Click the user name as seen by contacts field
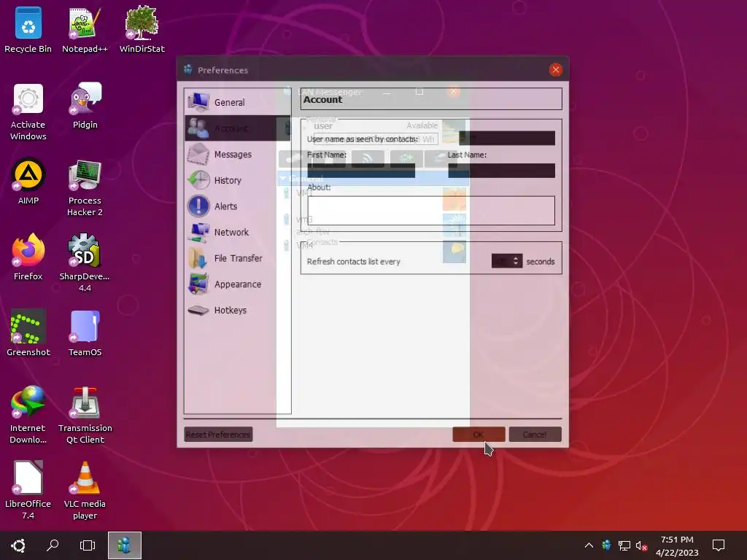747x560 pixels. pyautogui.click(x=507, y=138)
